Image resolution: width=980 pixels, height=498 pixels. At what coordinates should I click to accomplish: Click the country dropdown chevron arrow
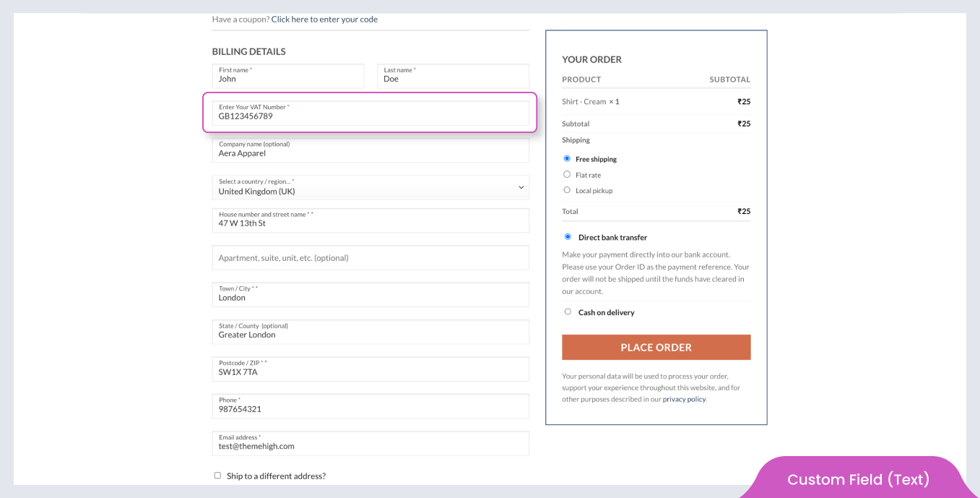521,188
